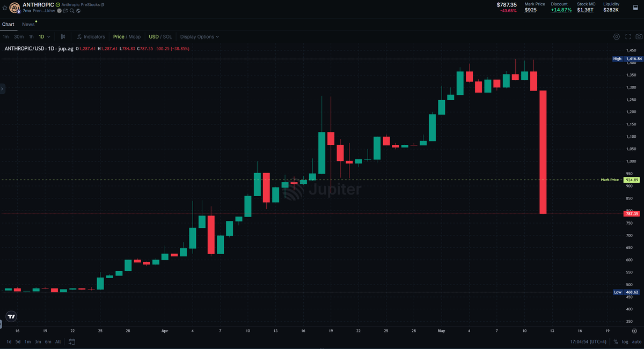Star ANTHROPIC as a favorite
The image size is (644, 349).
click(5, 8)
